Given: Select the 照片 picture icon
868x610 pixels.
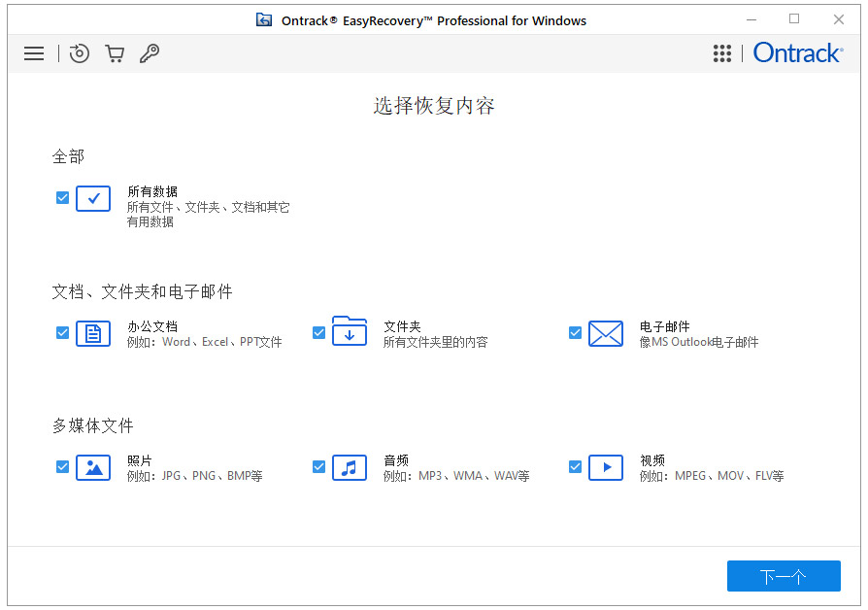Looking at the screenshot, I should (x=93, y=467).
